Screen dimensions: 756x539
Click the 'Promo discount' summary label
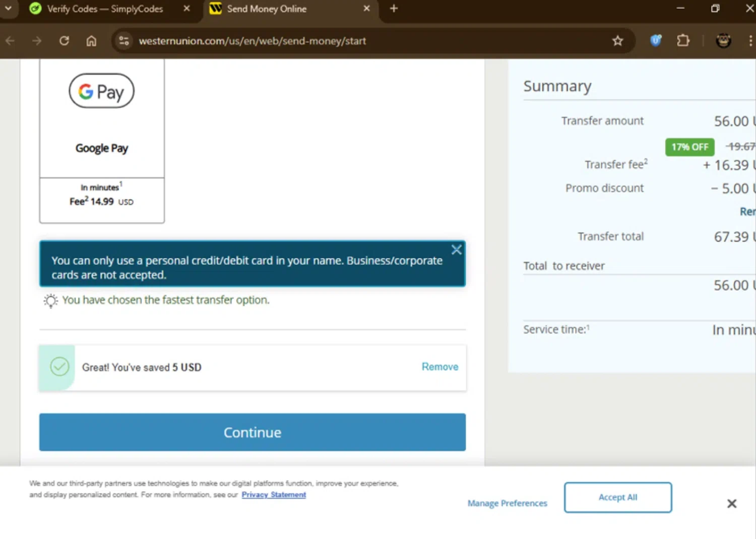604,188
